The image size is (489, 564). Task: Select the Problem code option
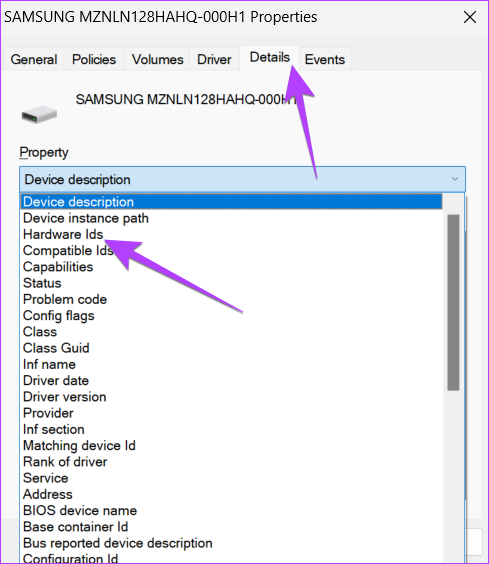point(65,299)
